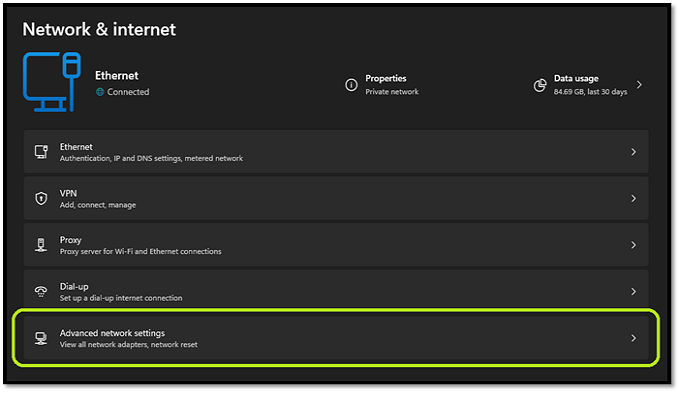Open Advanced network settings chevron arrow
The image size is (680, 393).
click(x=634, y=338)
